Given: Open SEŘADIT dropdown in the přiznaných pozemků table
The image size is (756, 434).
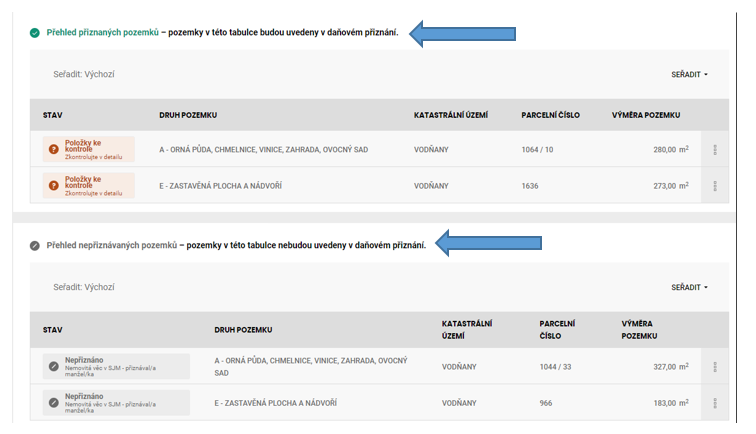Looking at the screenshot, I should pyautogui.click(x=689, y=75).
